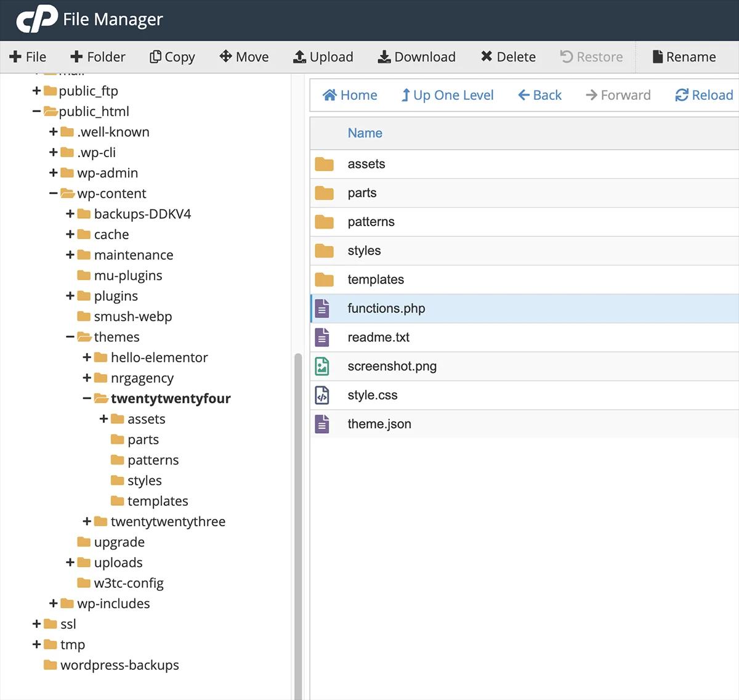Select the patterns folder icon in file list
This screenshot has width=739, height=700.
point(324,222)
